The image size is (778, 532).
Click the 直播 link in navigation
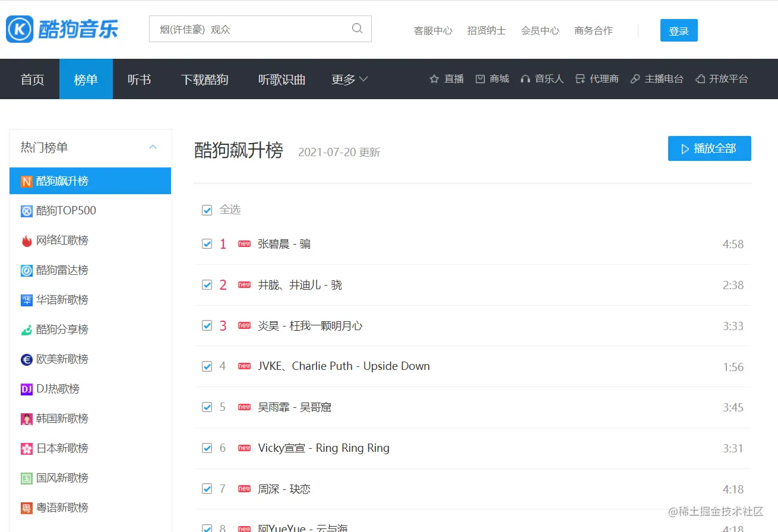454,79
